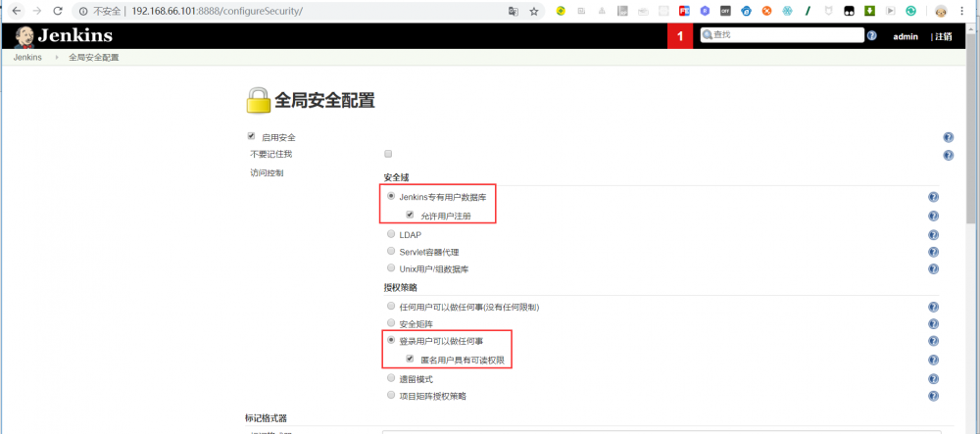The height and width of the screenshot is (434, 980).
Task: Choose 项目矩阵授权策略 radio option
Action: click(x=391, y=395)
